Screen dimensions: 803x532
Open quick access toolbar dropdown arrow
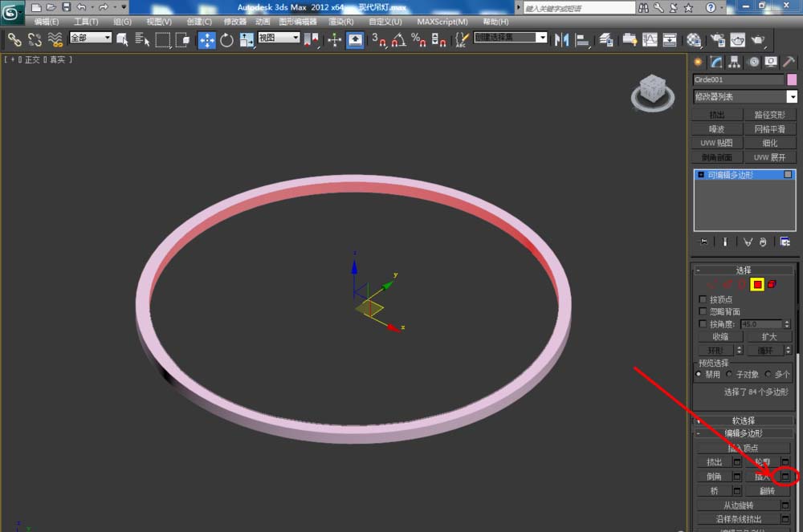click(x=124, y=7)
